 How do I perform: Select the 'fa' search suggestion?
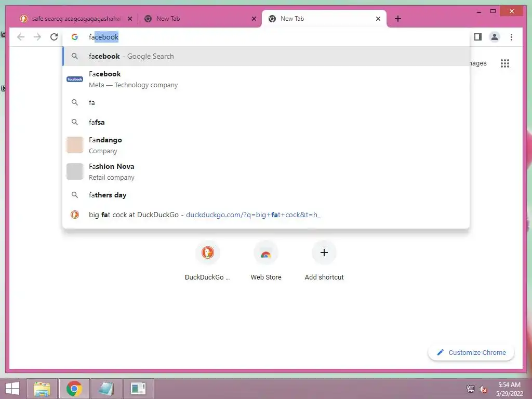(266, 102)
